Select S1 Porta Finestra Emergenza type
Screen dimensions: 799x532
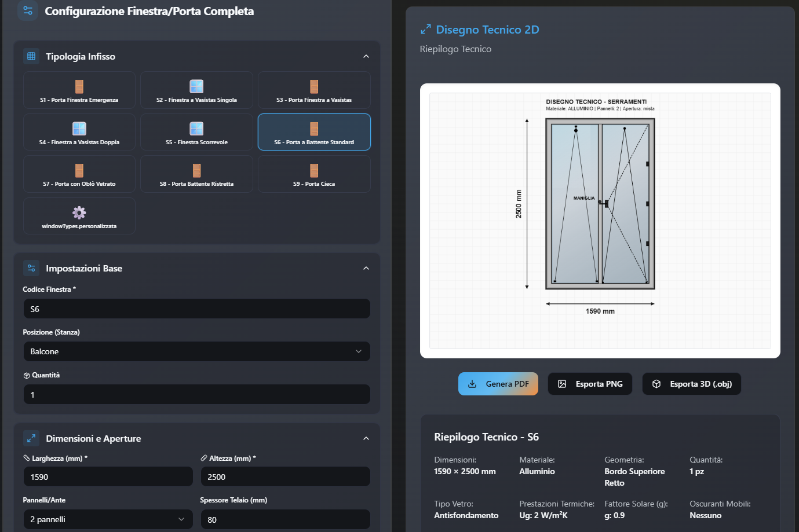coord(79,90)
